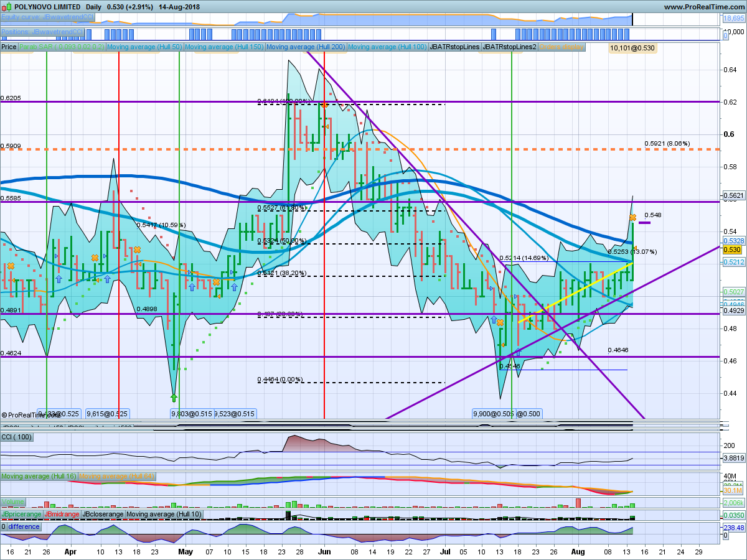The height and width of the screenshot is (560, 747).
Task: Click the 0.5214 (14.69%) annotation
Action: pos(524,258)
